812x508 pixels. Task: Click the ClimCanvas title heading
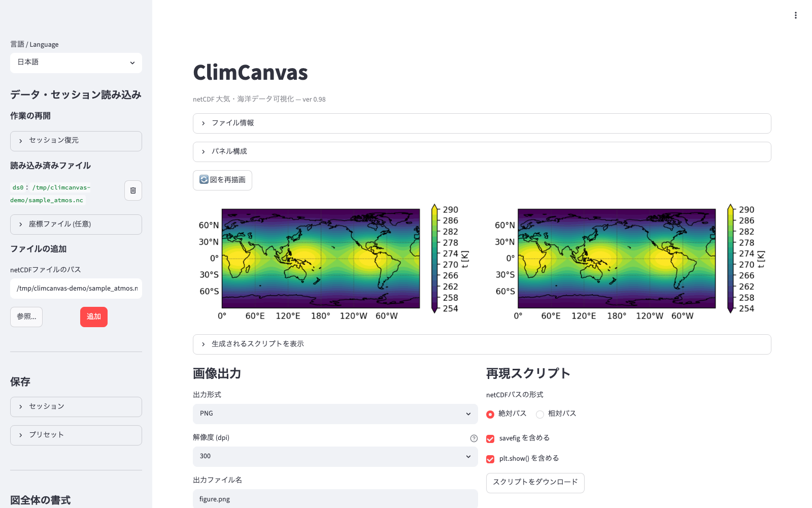[250, 73]
